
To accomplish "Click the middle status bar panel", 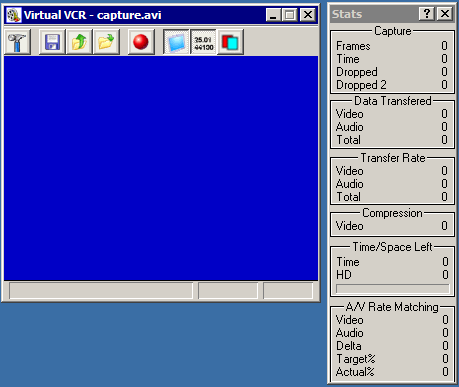I will (x=228, y=291).
